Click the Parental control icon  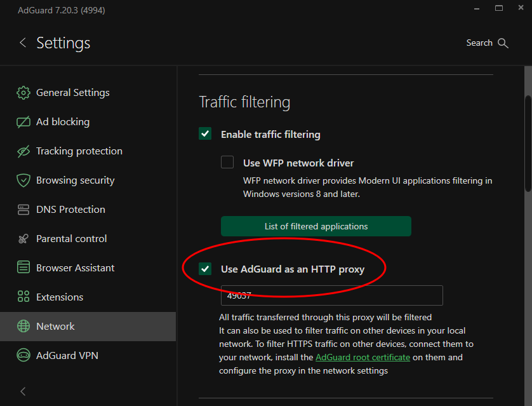23,239
